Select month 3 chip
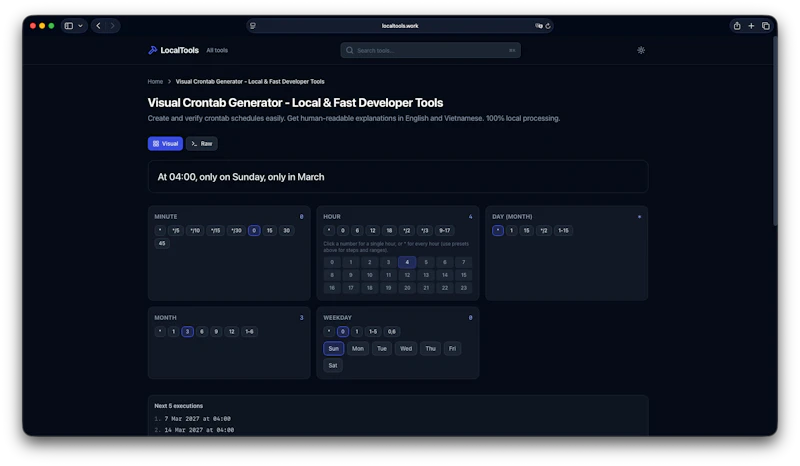Image resolution: width=800 pixels, height=466 pixels. point(187,331)
